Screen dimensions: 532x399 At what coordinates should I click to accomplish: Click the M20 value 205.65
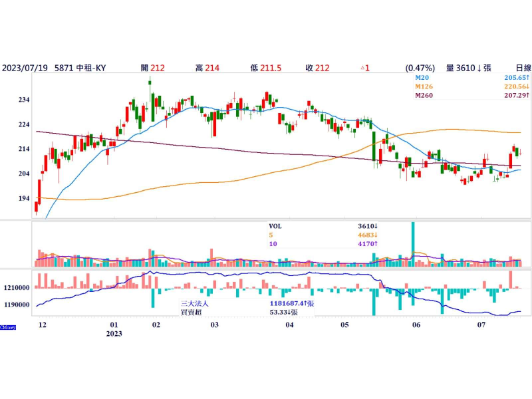coord(517,78)
